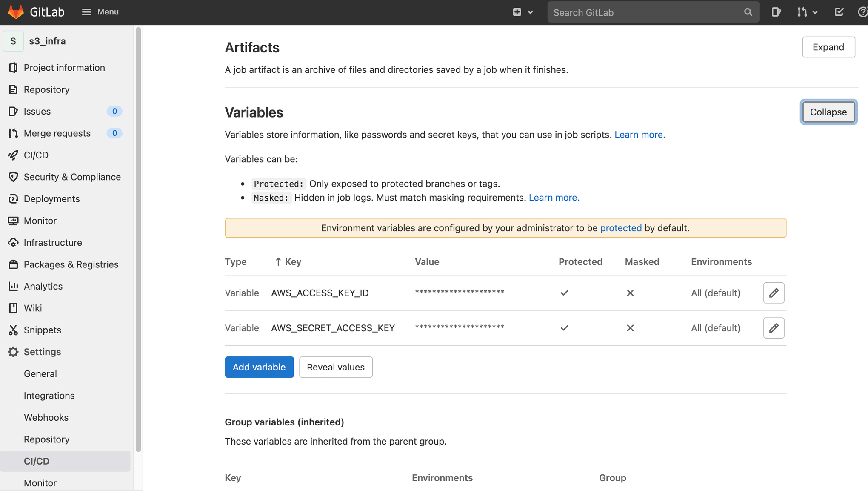The height and width of the screenshot is (491, 868).
Task: Toggle Protected status for AWS_SECRET_ACCESS_KEY
Action: tap(774, 327)
